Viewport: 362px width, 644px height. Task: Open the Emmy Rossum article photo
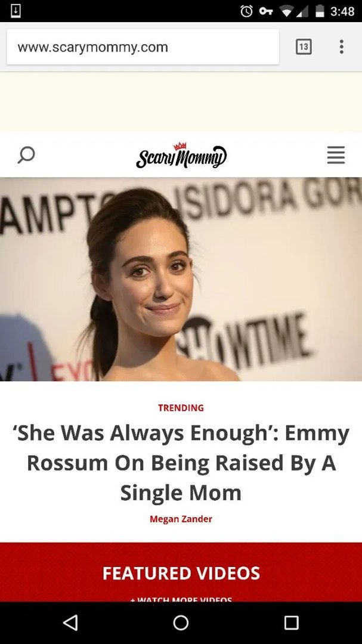click(x=181, y=279)
